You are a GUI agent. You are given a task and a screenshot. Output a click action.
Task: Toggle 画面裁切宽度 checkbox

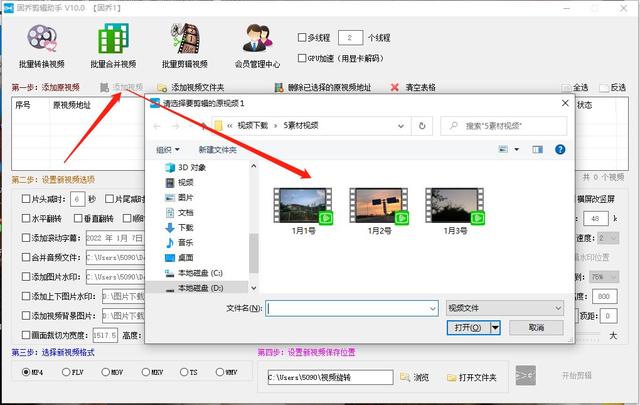(26, 335)
